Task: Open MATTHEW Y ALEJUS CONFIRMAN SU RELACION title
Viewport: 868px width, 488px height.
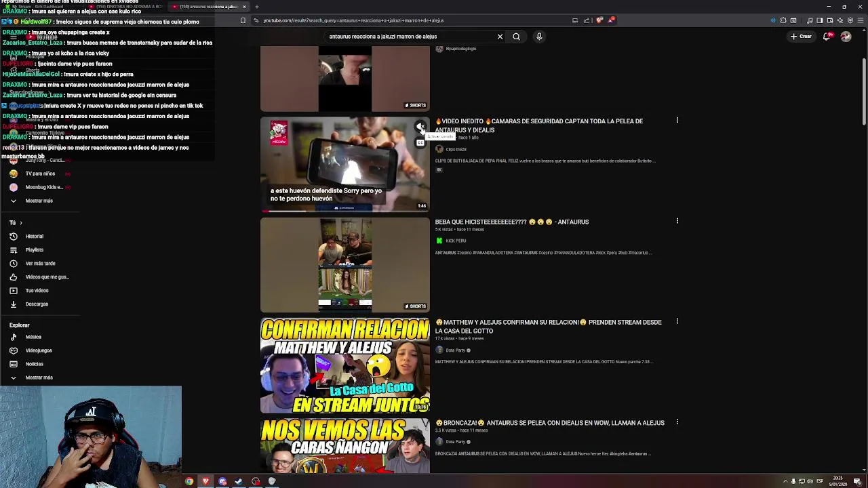Action: click(x=548, y=327)
